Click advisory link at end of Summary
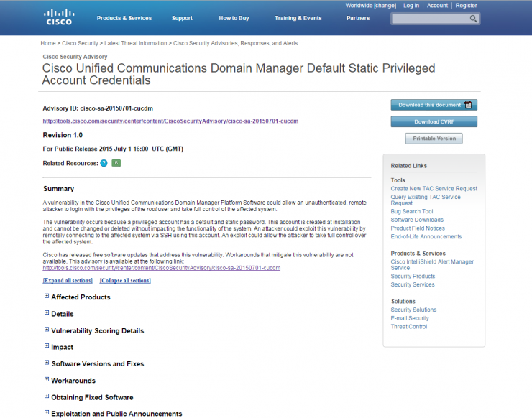This screenshot has width=532, height=418. pos(162,268)
